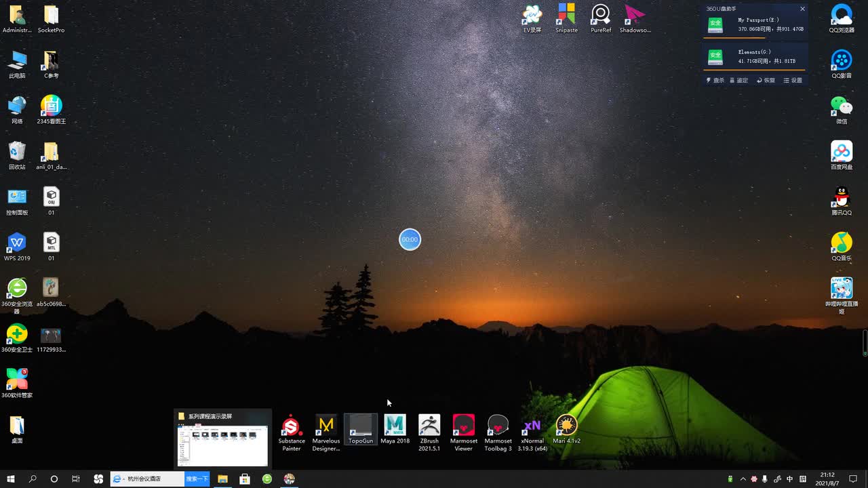Open Microsoft Store on taskbar
Viewport: 868px width, 488px height.
245,479
